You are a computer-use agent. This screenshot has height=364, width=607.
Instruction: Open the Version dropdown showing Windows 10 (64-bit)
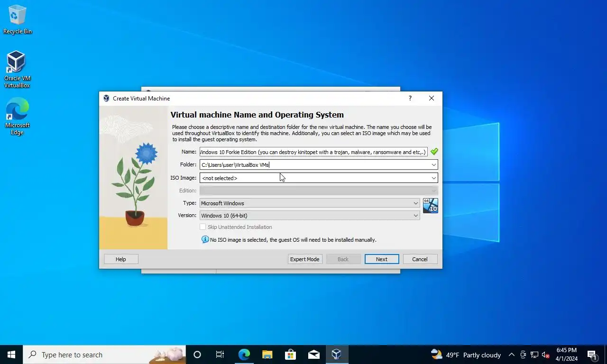tap(310, 215)
